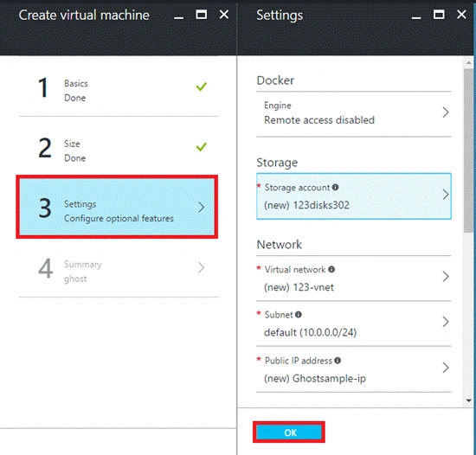Screen dimensions: 476x455
Task: Open Public IP address Ghostsample-ip setting
Action: (354, 369)
